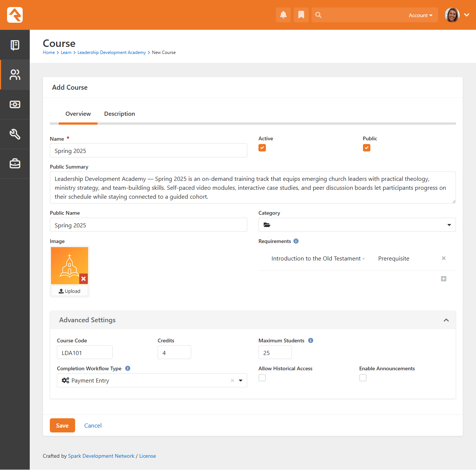Click the "Add Course" panel heading
The height and width of the screenshot is (470, 476).
tap(70, 87)
